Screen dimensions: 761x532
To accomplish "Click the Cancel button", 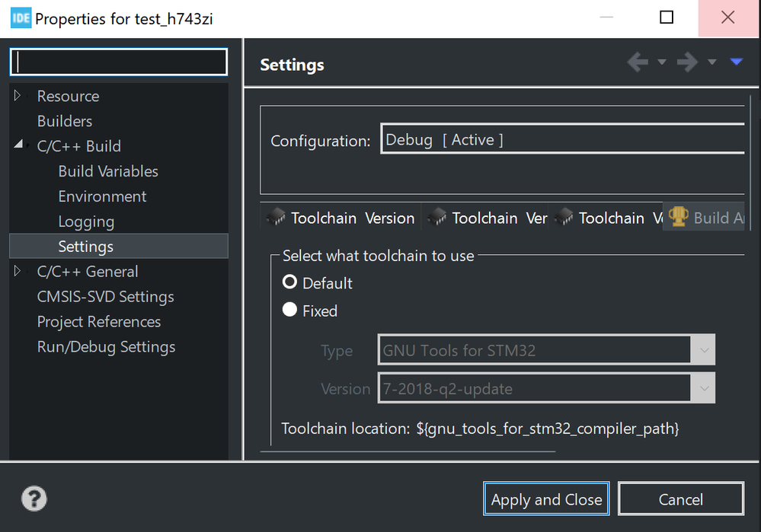I will point(681,499).
